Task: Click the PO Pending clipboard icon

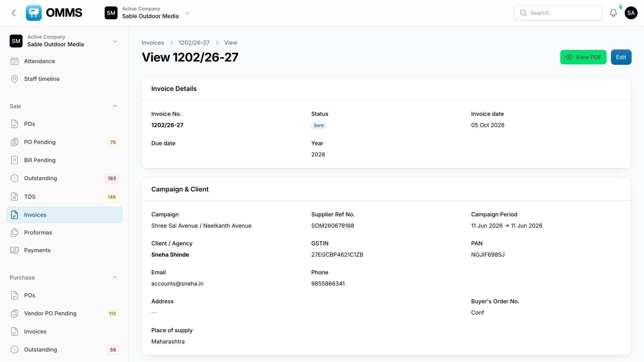Action: tap(14, 142)
